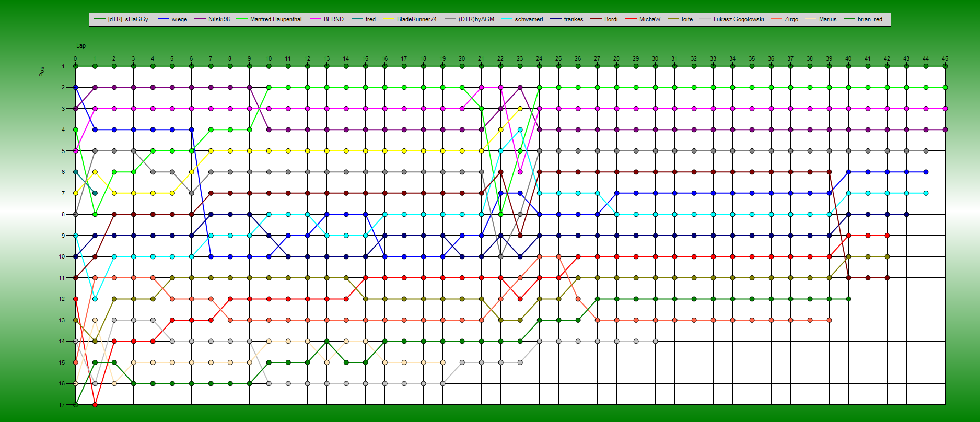
Task: Click last Marius marker at lap 19 position 15
Action: pos(442,362)
